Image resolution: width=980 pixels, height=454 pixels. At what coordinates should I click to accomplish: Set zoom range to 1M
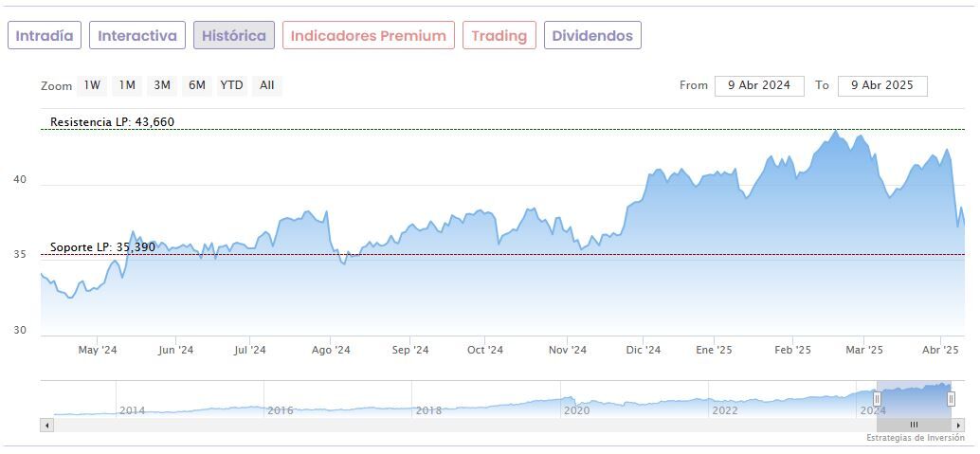coord(127,85)
